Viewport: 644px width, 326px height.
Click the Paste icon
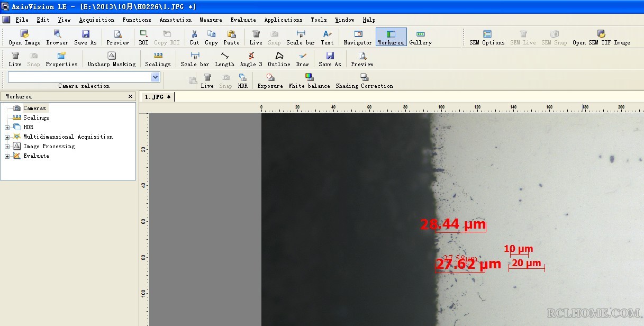(x=231, y=37)
